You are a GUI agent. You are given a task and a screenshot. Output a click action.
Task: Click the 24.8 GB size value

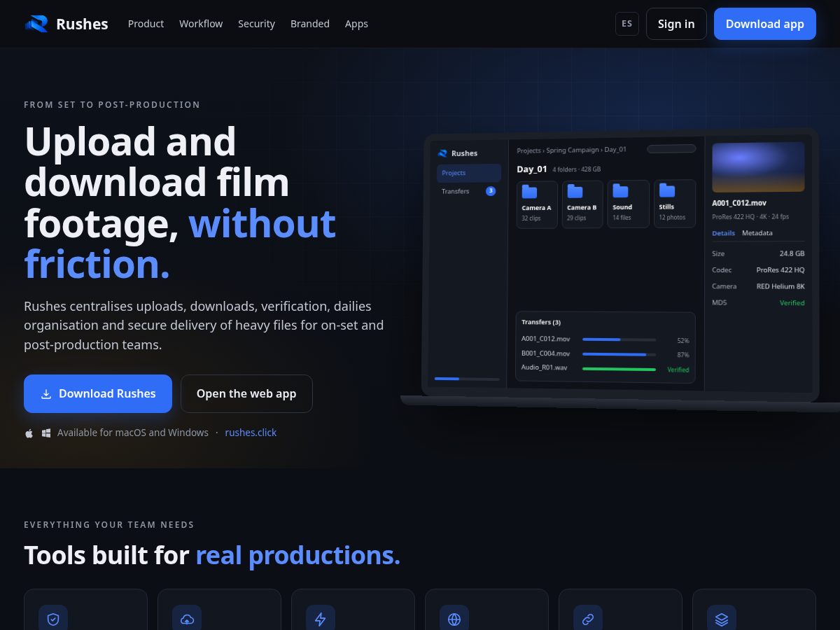click(x=792, y=253)
